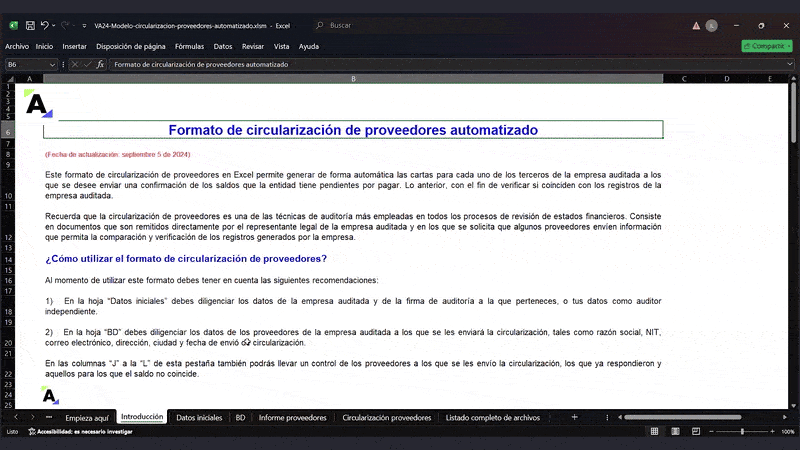800x450 pixels.
Task: Go to Circularización proveedores sheet
Action: point(386,417)
